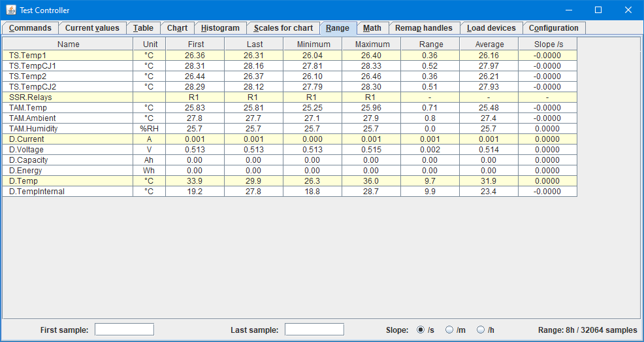Click the Average column header
The width and height of the screenshot is (644, 342).
click(489, 44)
